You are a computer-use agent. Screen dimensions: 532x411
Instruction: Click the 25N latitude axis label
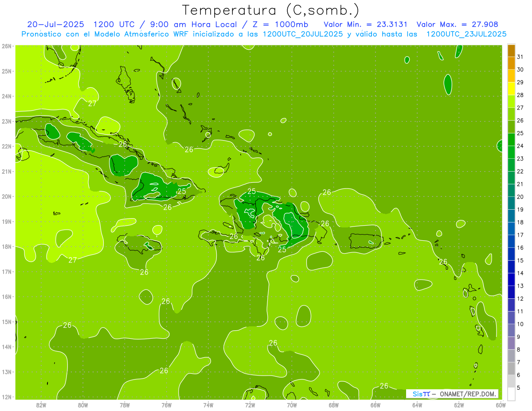(6, 71)
